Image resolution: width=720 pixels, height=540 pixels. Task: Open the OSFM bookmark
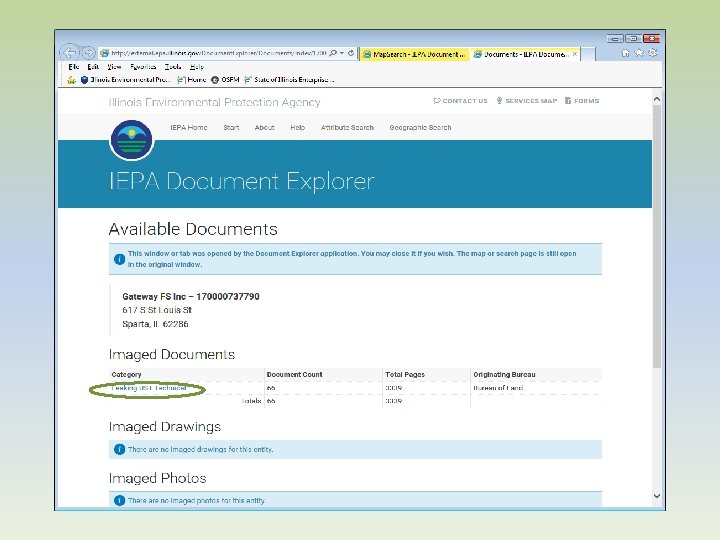[x=225, y=80]
